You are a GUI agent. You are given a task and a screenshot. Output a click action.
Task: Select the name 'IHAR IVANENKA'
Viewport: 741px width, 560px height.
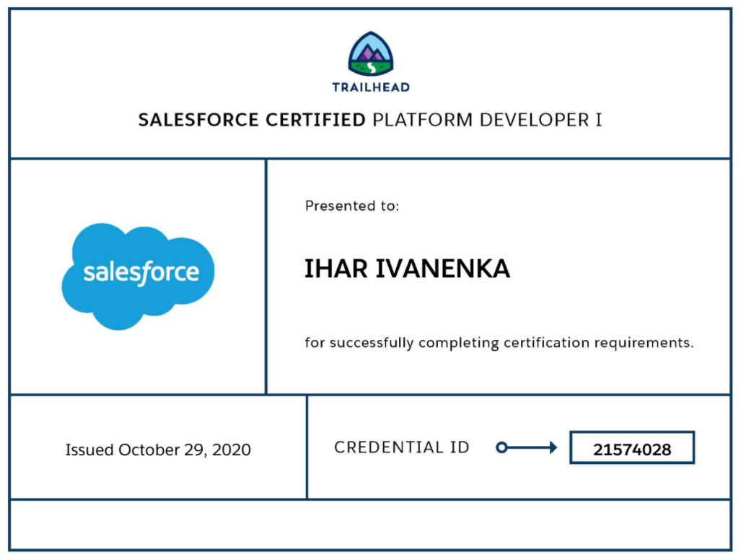pyautogui.click(x=408, y=269)
